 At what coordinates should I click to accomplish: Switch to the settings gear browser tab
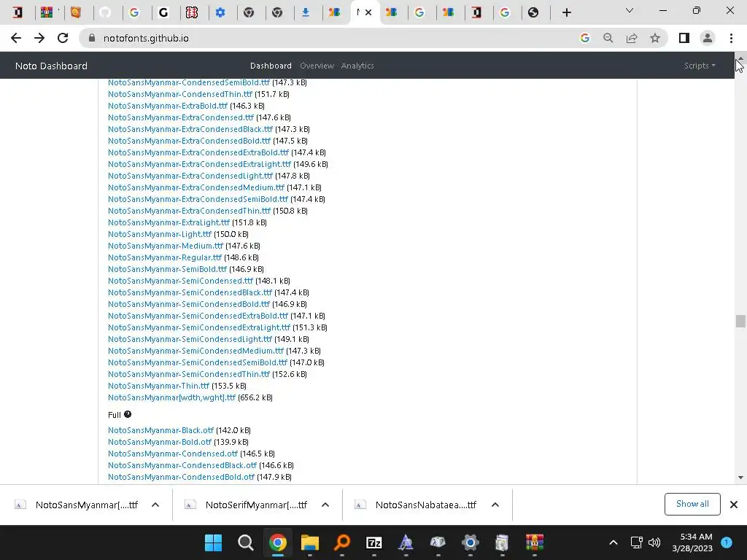[x=220, y=12]
